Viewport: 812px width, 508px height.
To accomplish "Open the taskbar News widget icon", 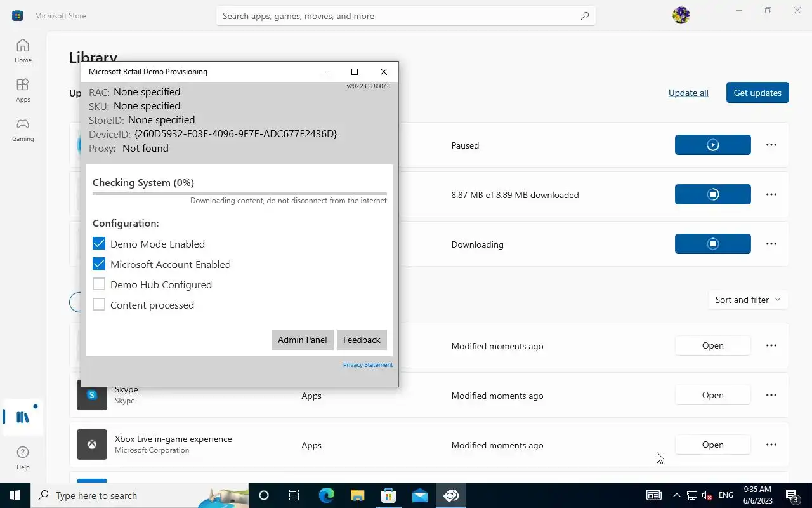I will coord(653,495).
